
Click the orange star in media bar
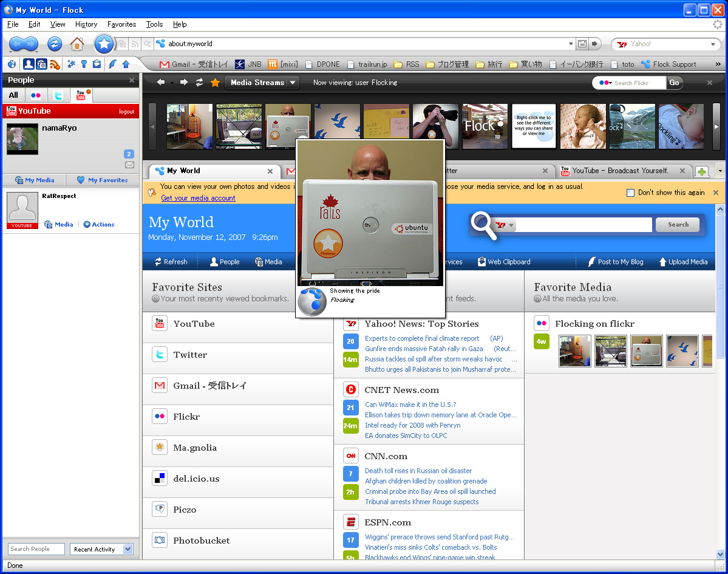[214, 83]
